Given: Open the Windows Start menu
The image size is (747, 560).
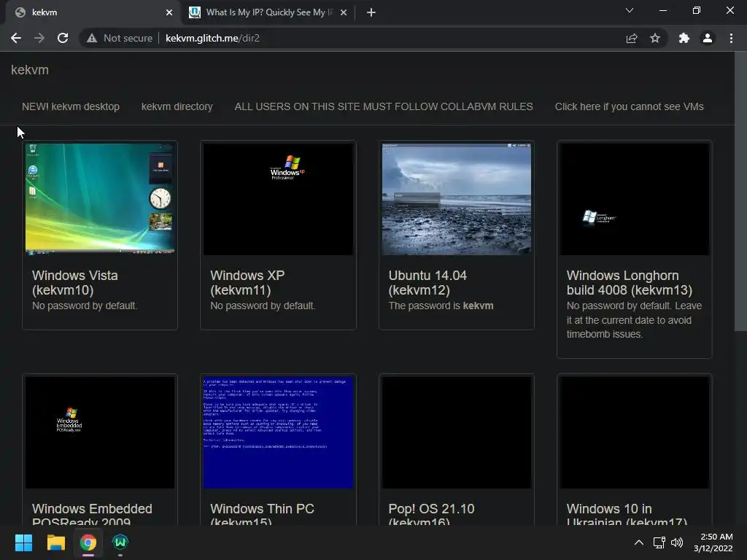Looking at the screenshot, I should click(23, 542).
